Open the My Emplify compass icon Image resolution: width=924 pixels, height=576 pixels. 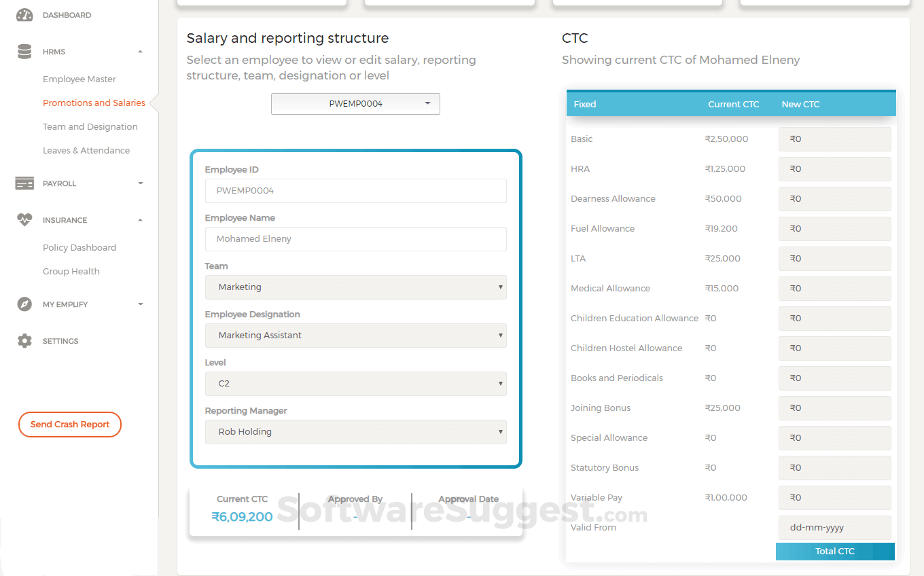click(x=24, y=304)
